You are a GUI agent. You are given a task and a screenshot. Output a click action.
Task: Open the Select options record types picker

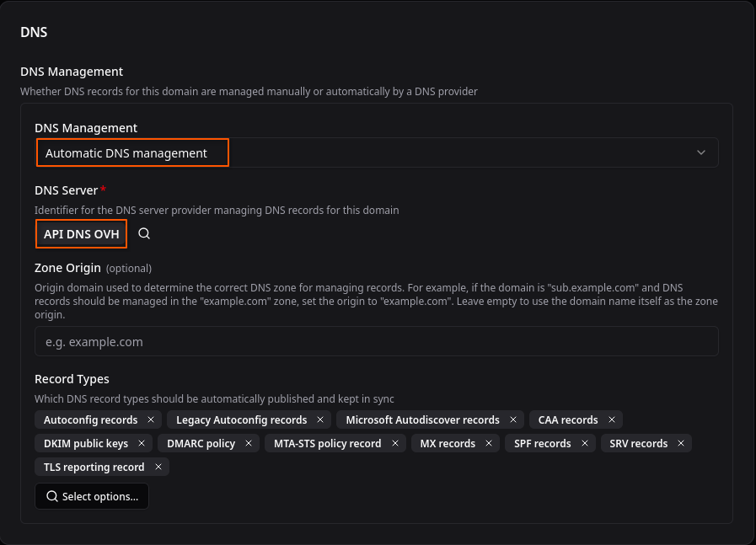[92, 497]
